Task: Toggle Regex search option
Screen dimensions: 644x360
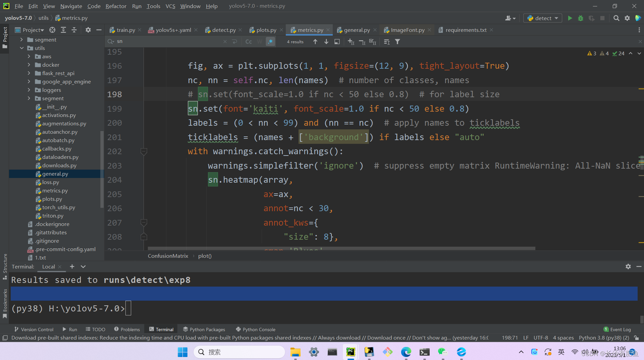Action: (x=270, y=42)
